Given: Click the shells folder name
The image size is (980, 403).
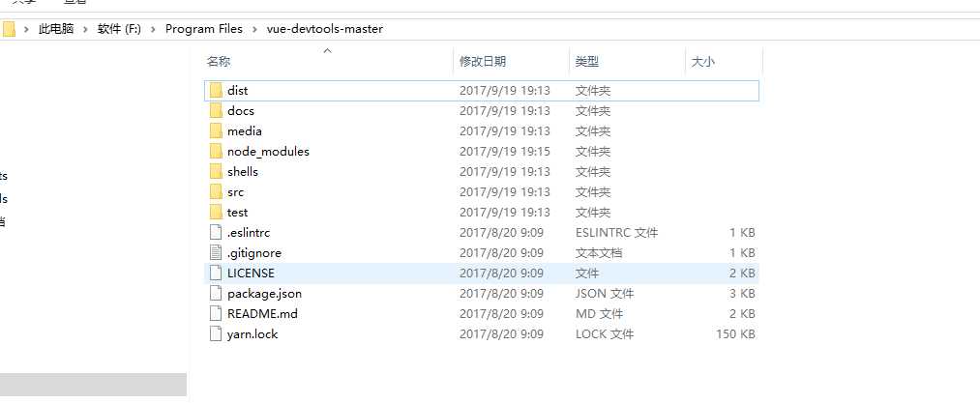Looking at the screenshot, I should [243, 171].
